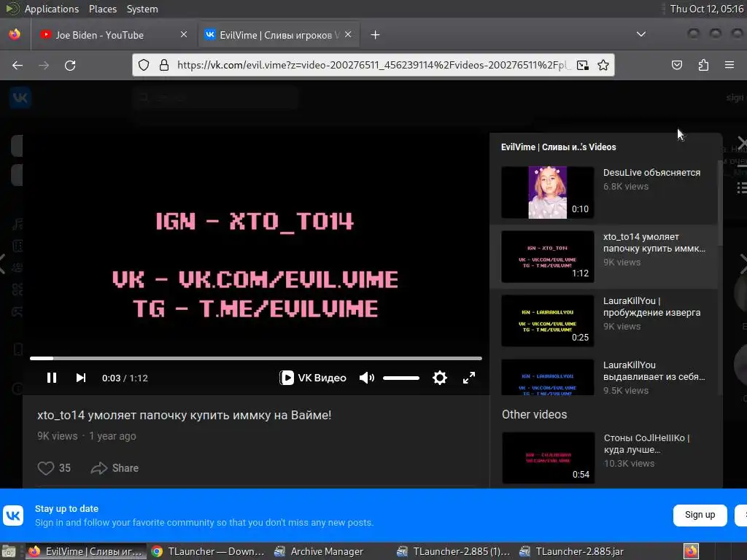Share the xto_to14 video
This screenshot has height=560, width=747.
pos(115,468)
